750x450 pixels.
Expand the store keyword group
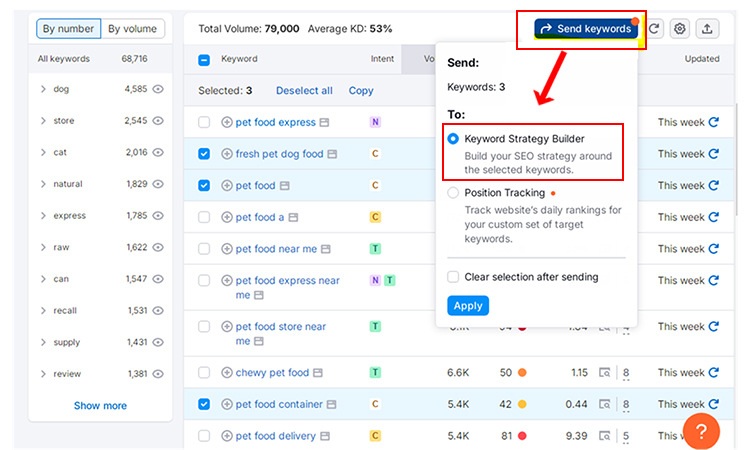click(x=43, y=121)
